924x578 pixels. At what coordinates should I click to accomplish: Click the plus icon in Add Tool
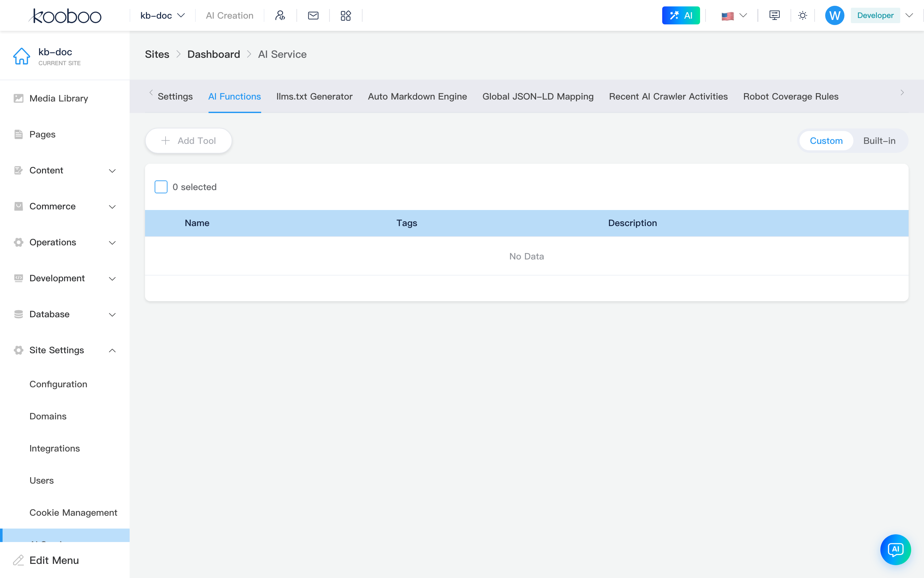pyautogui.click(x=165, y=141)
